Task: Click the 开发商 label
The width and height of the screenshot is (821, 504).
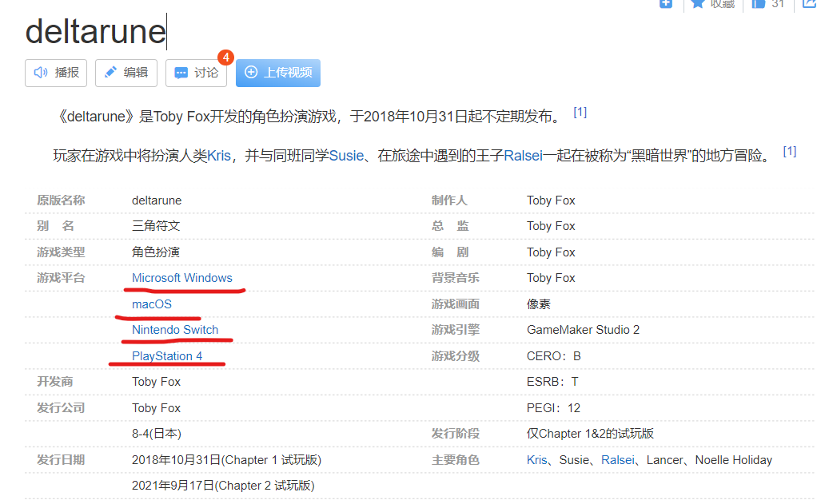Action: pyautogui.click(x=55, y=382)
